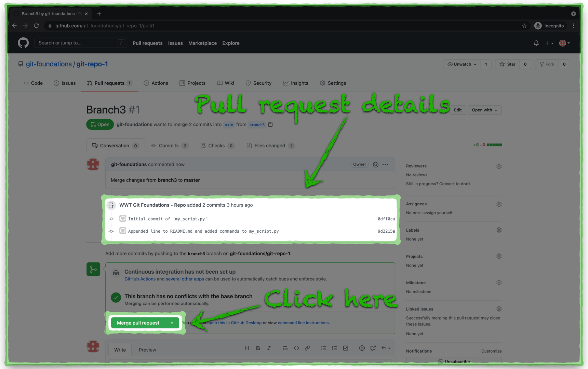The width and height of the screenshot is (588, 369).
Task: Insert a link in the comment editor
Action: pos(307,348)
